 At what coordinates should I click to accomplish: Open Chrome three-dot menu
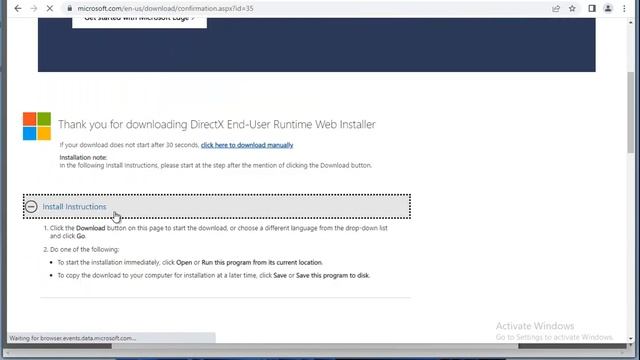[x=624, y=8]
